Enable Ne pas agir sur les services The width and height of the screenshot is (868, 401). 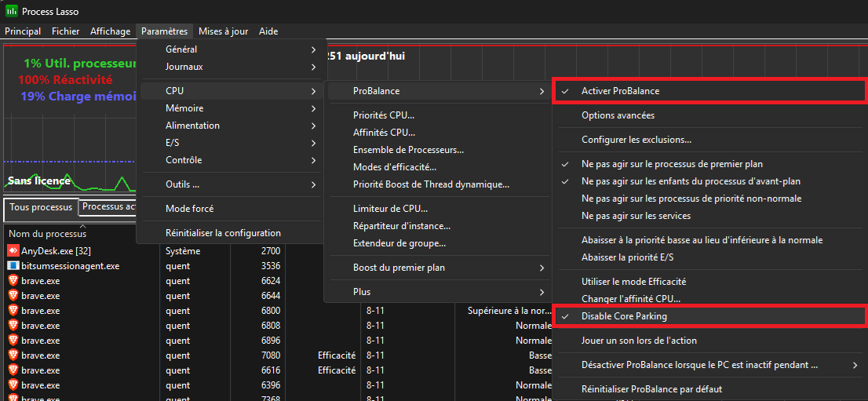click(x=709, y=216)
